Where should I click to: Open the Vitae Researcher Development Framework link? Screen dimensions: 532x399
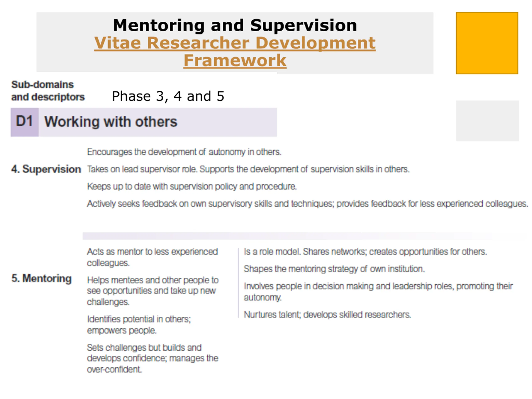[x=235, y=43]
